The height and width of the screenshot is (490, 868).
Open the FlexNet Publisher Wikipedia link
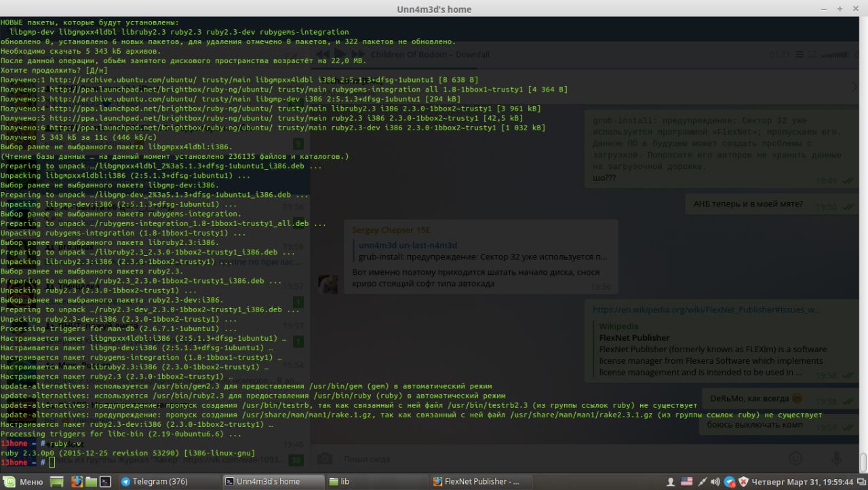(706, 309)
